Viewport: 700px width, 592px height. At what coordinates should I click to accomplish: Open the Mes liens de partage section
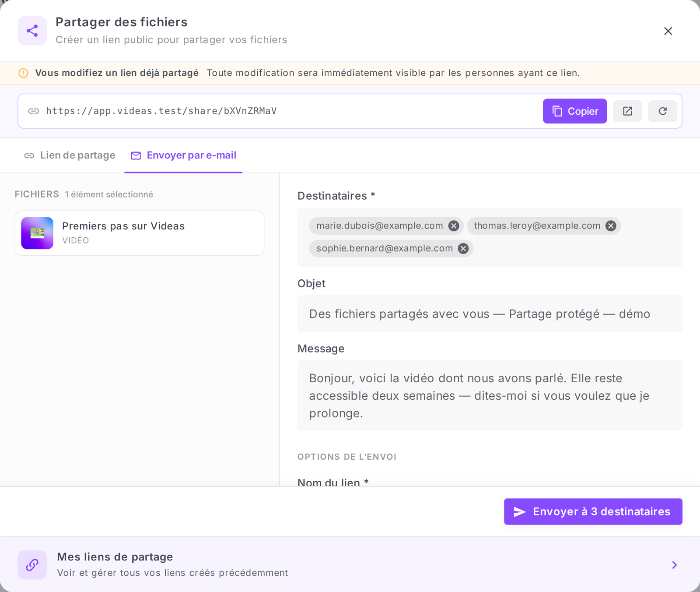tap(350, 565)
